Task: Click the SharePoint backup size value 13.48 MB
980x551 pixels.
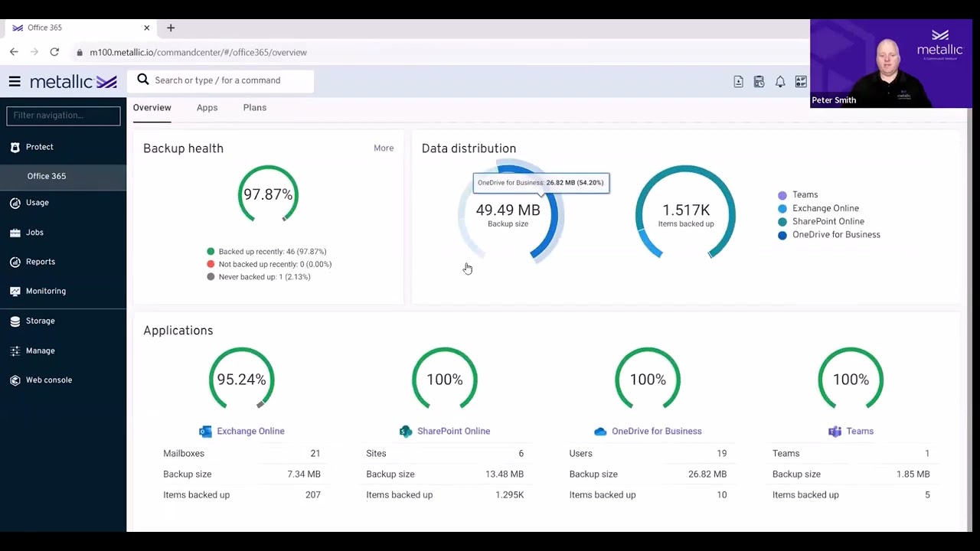Action: (505, 474)
